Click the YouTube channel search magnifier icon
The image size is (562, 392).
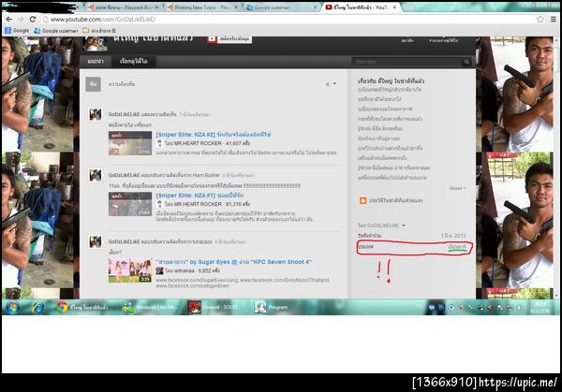pos(466,62)
